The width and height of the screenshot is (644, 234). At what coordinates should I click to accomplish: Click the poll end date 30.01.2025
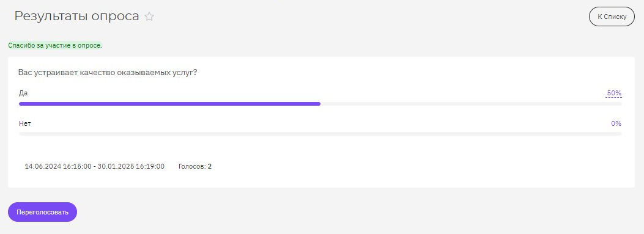point(116,167)
